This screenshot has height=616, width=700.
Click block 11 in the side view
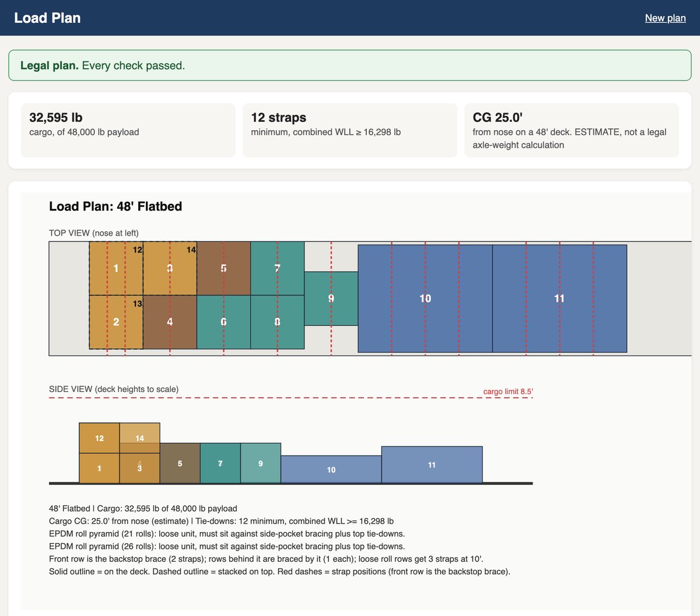(x=432, y=465)
